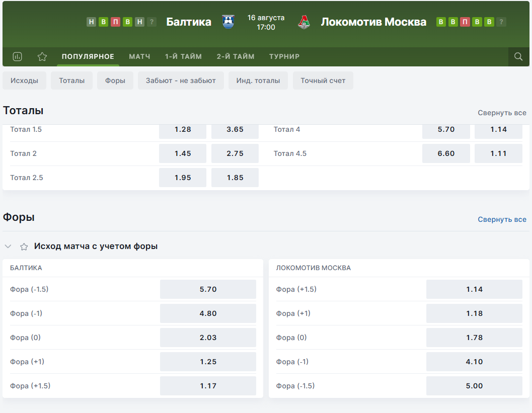This screenshot has height=413, width=532.
Task: Switch to the МАТЧ tab
Action: click(x=139, y=57)
